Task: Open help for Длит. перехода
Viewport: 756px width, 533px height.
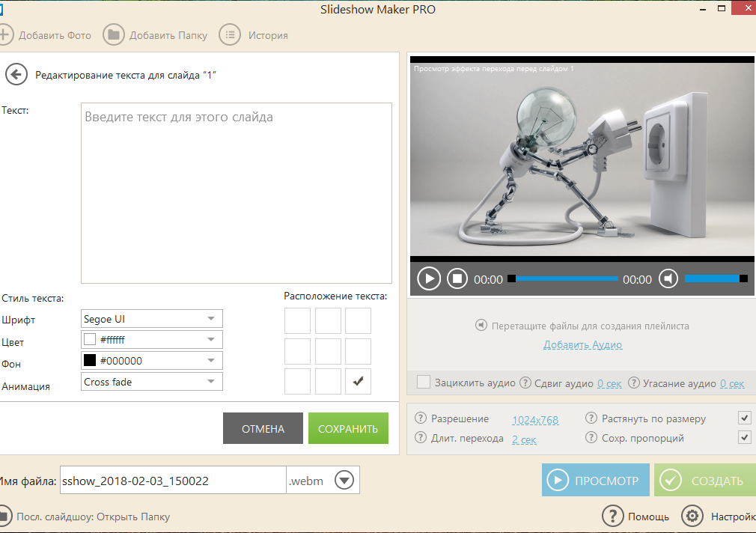Action: (x=421, y=438)
